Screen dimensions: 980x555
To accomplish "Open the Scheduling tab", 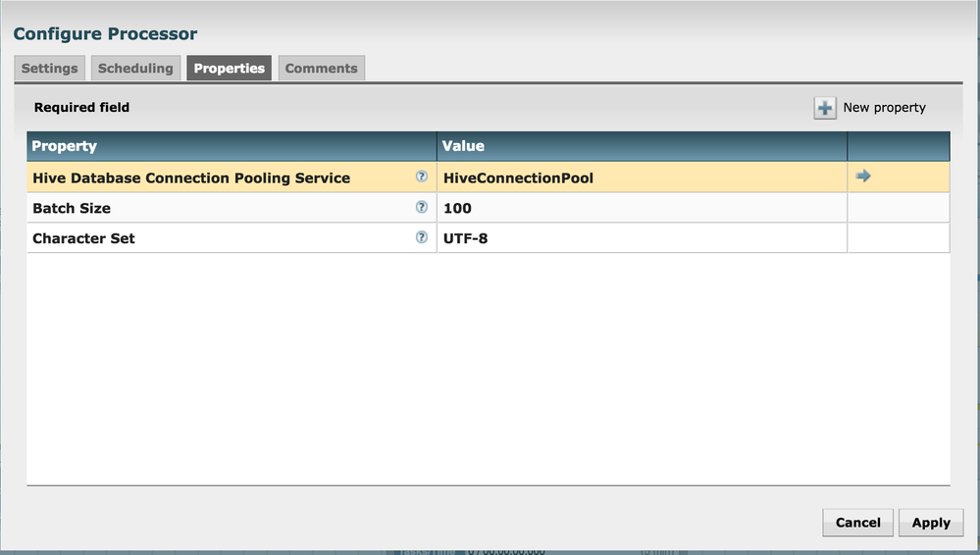I will point(135,69).
